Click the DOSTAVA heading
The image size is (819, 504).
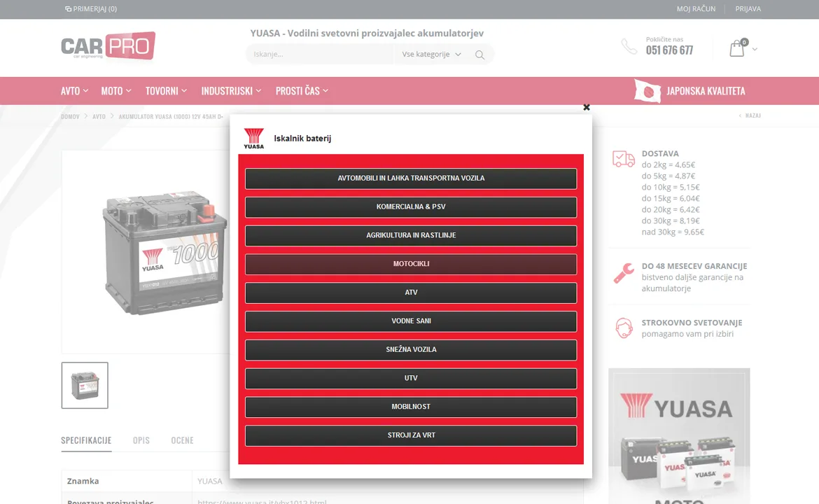pyautogui.click(x=660, y=153)
